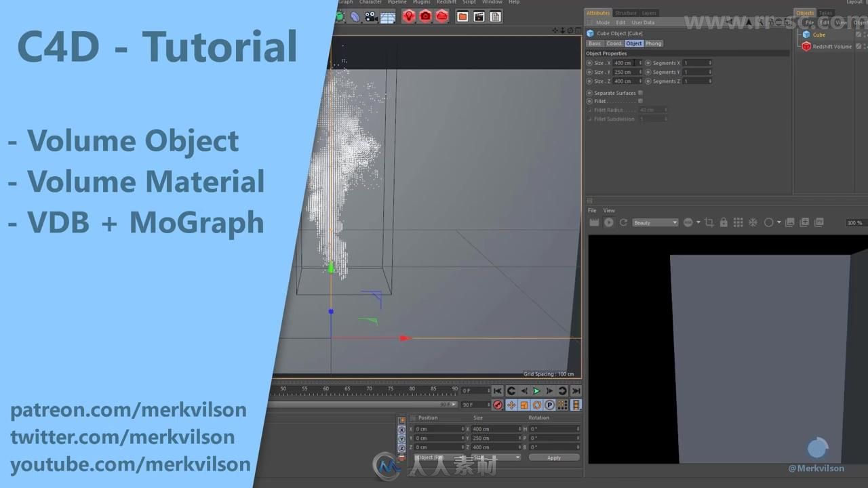Toggle Size Y animation dot

point(589,72)
